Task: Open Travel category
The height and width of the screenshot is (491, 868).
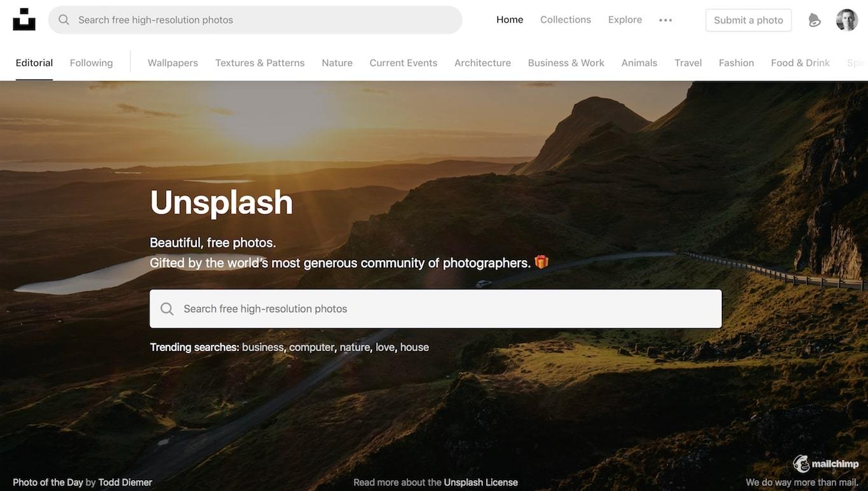Action: pyautogui.click(x=688, y=63)
